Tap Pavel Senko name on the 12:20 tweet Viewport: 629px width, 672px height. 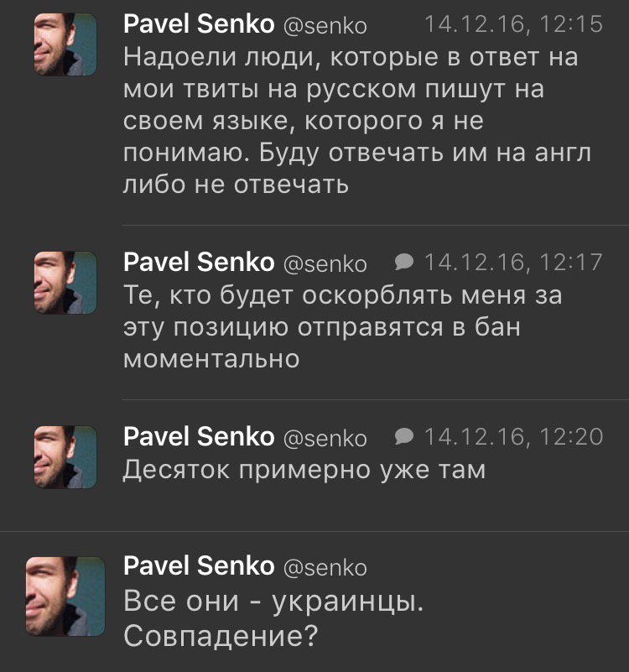point(199,436)
